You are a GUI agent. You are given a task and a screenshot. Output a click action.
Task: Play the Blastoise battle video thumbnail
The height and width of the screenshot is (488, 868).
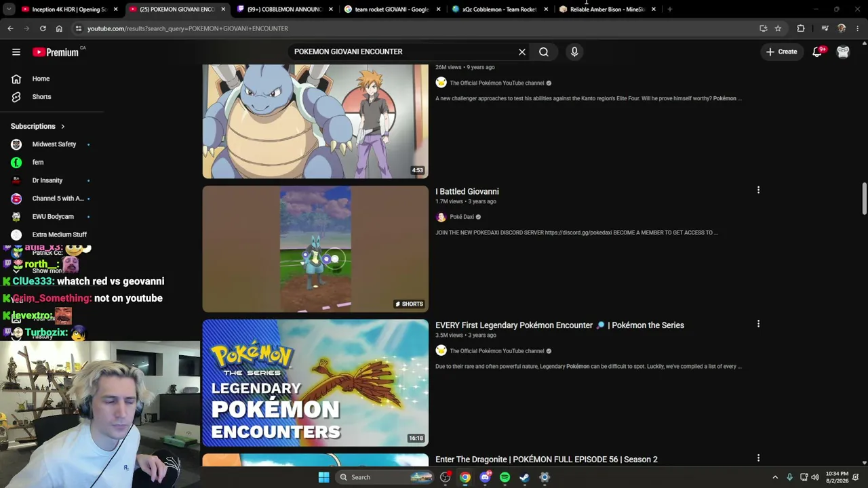pos(315,121)
